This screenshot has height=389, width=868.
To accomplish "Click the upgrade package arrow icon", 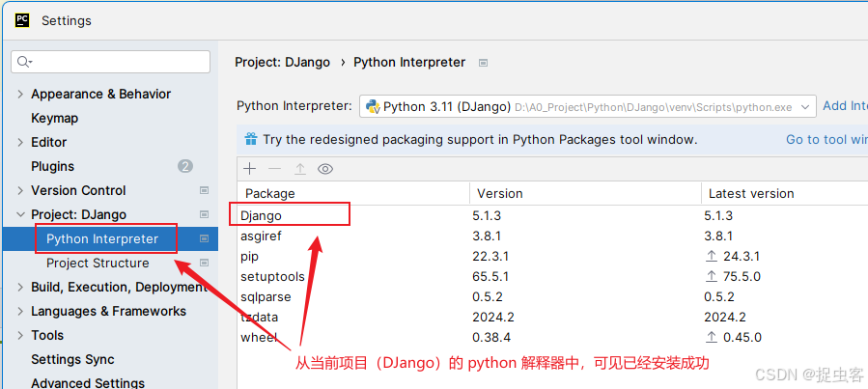I will click(x=300, y=169).
